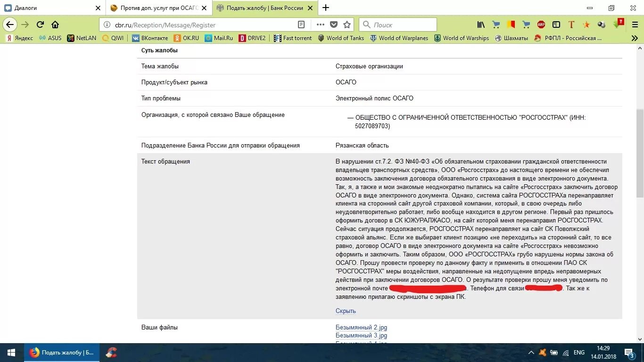Open a new tab with the plus

pyautogui.click(x=326, y=8)
